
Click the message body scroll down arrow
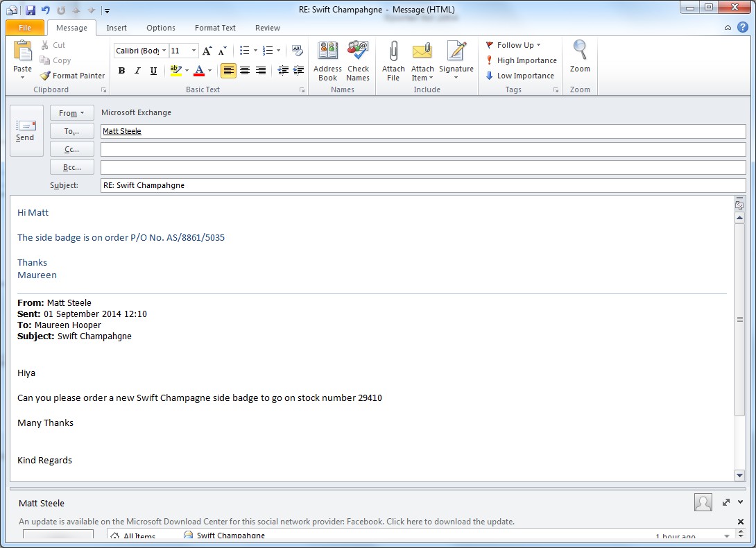(739, 475)
